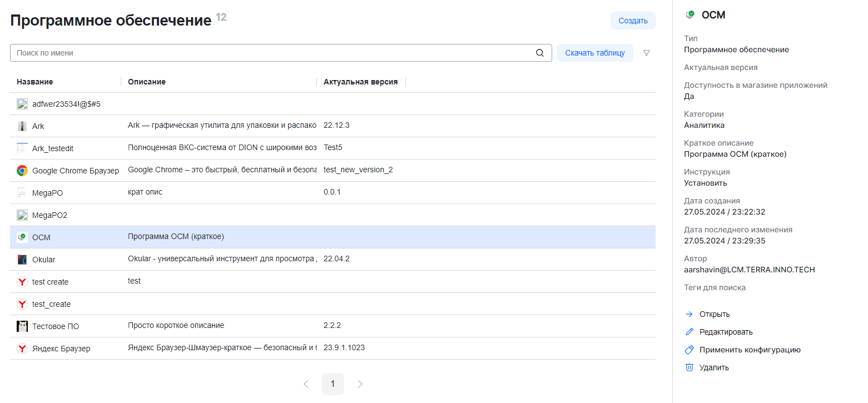Viewport: 868px width, 403px height.
Task: Click the Яндекс Браузер row icon
Action: point(22,349)
